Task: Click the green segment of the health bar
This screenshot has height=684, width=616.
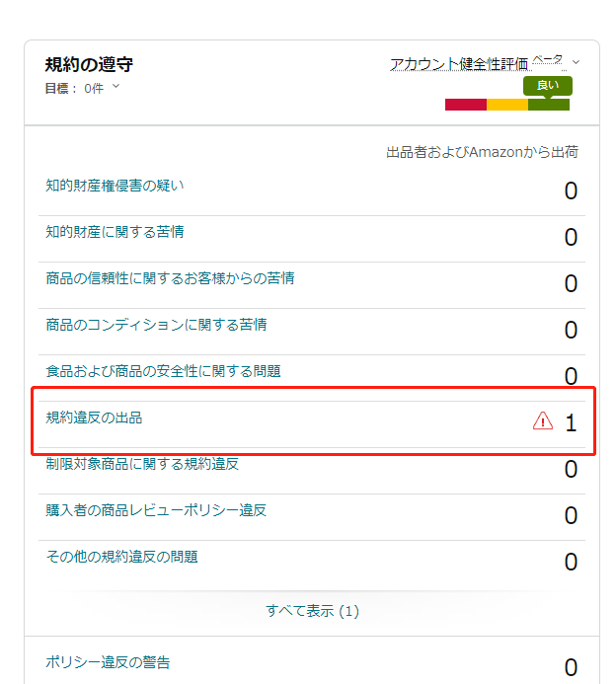Action: pos(549,105)
